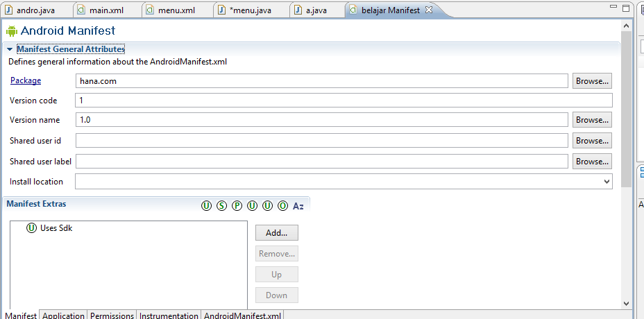Click the Az alphabetical sort icon
The image size is (644, 319).
click(298, 206)
